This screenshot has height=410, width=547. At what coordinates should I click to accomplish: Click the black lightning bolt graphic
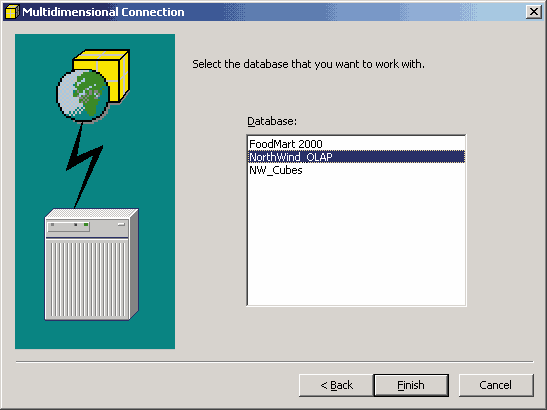pyautogui.click(x=84, y=165)
